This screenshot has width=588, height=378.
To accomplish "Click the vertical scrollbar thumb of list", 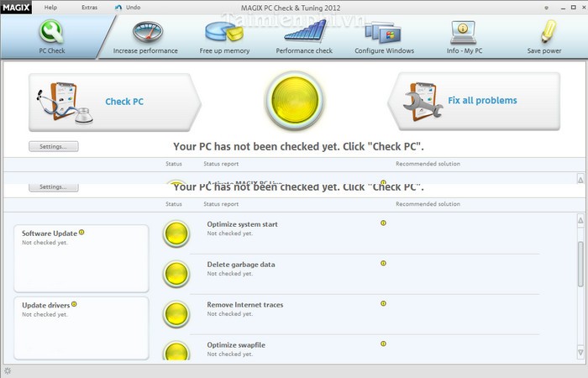I will 580,265.
